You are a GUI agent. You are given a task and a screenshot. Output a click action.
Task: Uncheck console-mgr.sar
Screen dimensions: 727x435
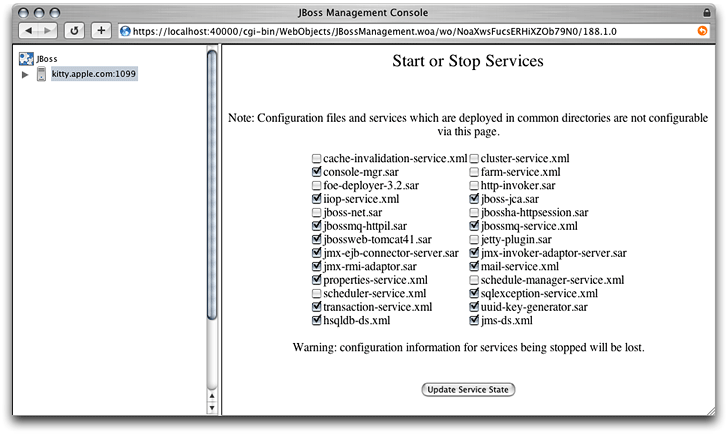click(316, 172)
